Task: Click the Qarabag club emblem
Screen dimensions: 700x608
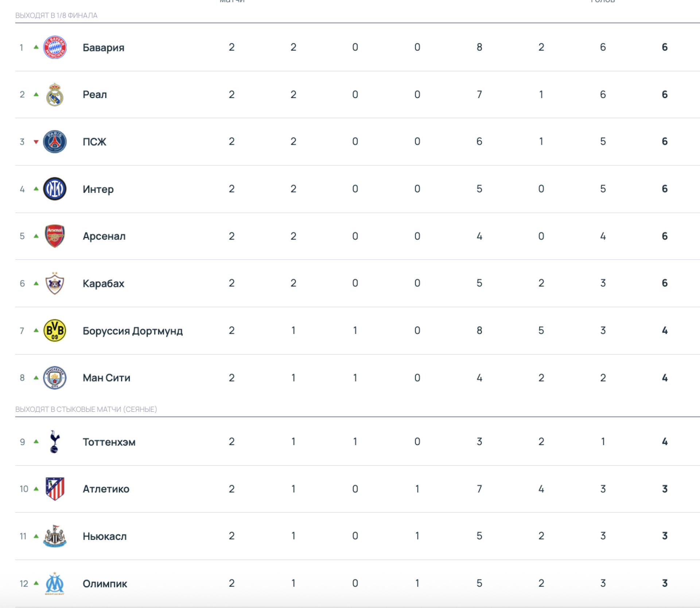Action: pyautogui.click(x=55, y=283)
